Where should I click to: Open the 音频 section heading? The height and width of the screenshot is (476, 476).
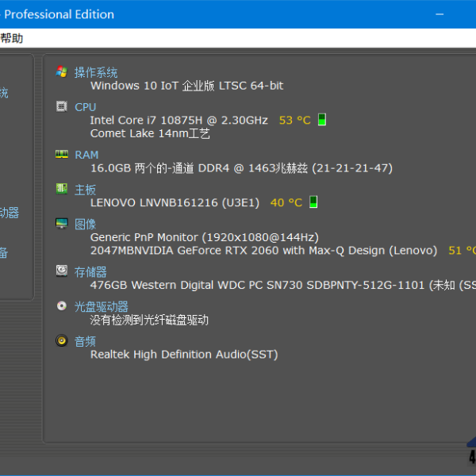pos(86,341)
